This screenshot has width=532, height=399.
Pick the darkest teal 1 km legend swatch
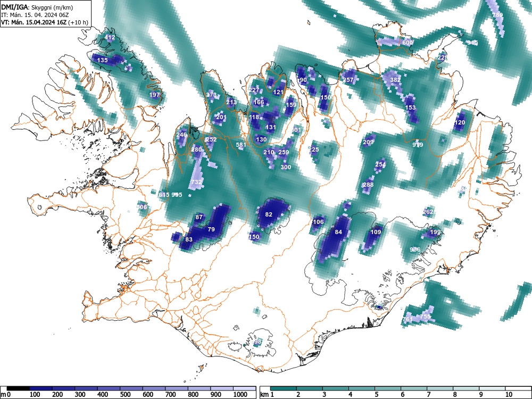pyautogui.click(x=284, y=388)
